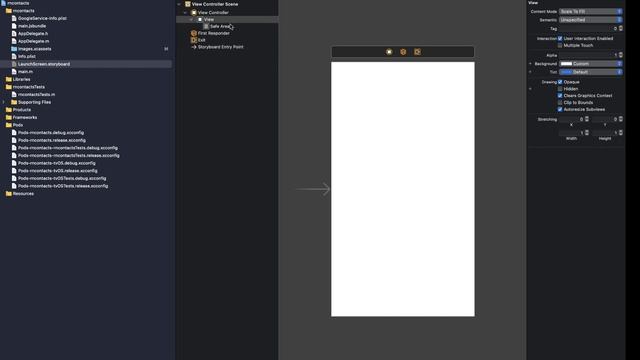Collapse the View Controller disclosure triangle in outline

coord(185,12)
